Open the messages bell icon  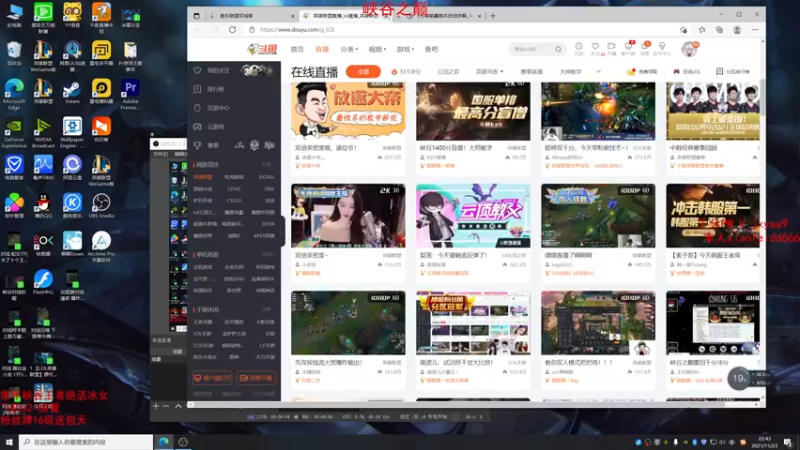644,48
